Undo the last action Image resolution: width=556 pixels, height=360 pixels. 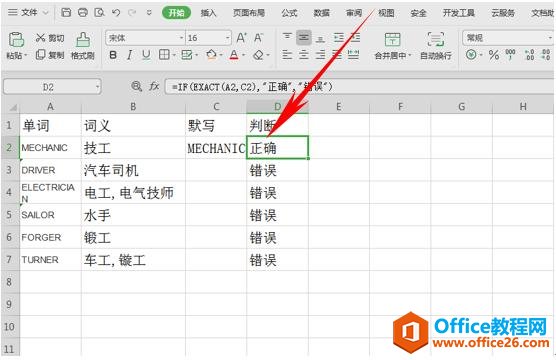116,13
